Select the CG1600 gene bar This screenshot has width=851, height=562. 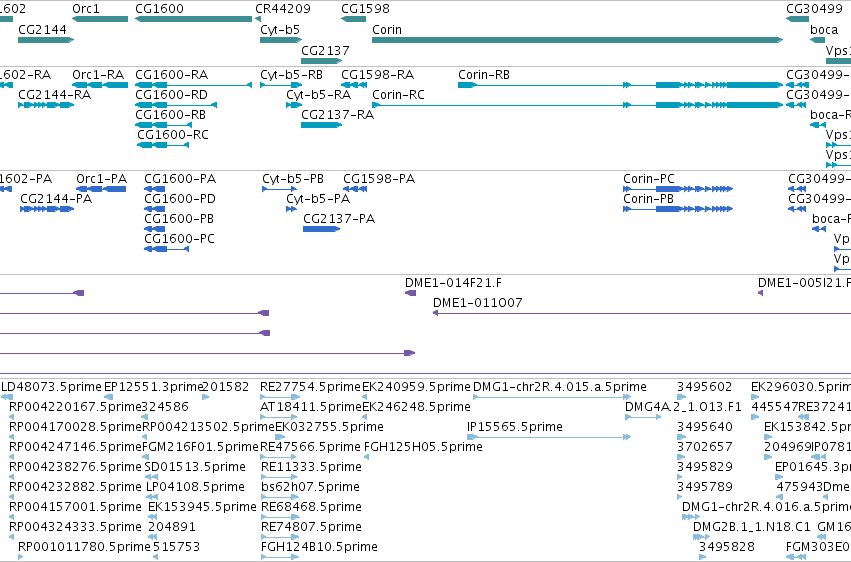point(194,19)
